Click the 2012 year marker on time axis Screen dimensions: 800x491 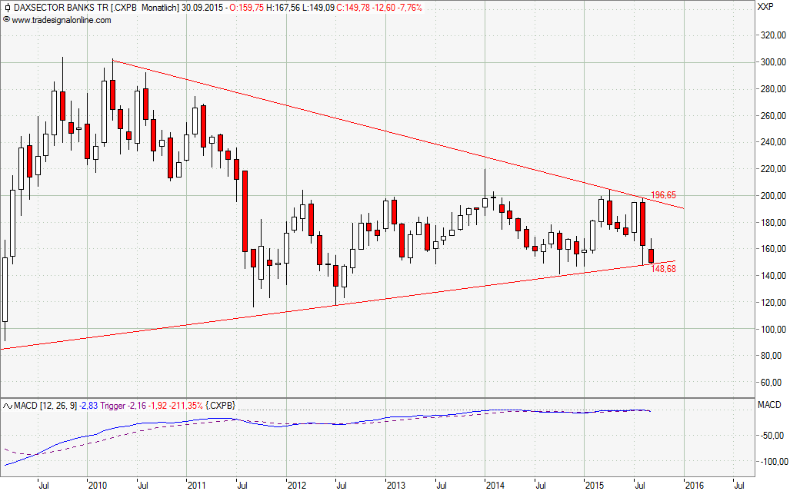pyautogui.click(x=297, y=485)
